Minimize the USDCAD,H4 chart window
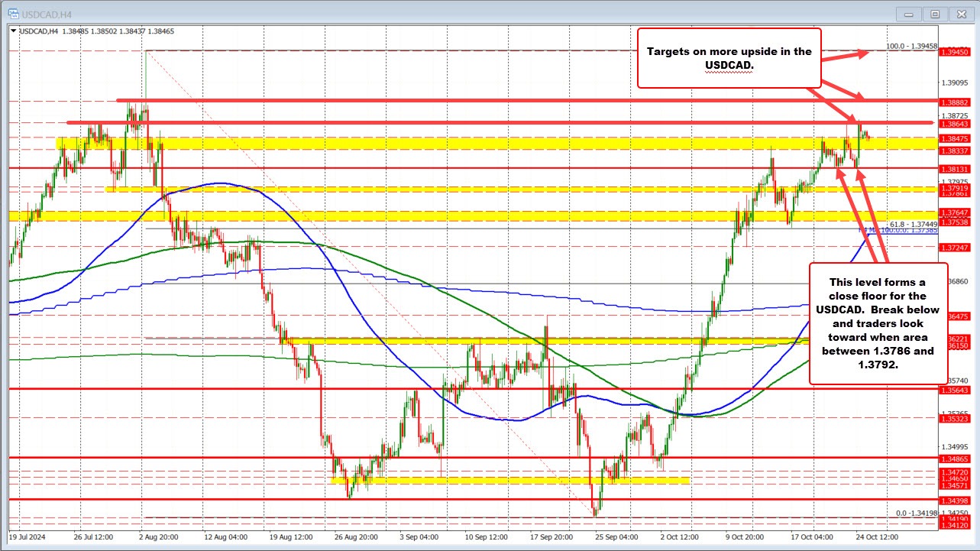The width and height of the screenshot is (980, 551). 908,14
